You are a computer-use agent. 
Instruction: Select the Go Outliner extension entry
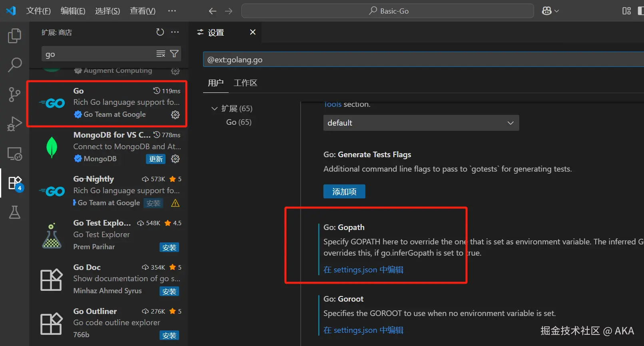point(109,323)
